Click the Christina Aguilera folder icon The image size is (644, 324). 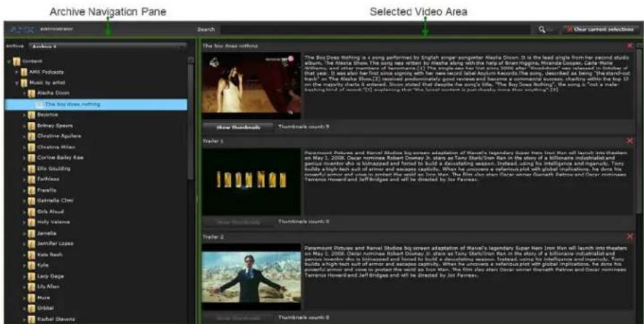tap(31, 137)
